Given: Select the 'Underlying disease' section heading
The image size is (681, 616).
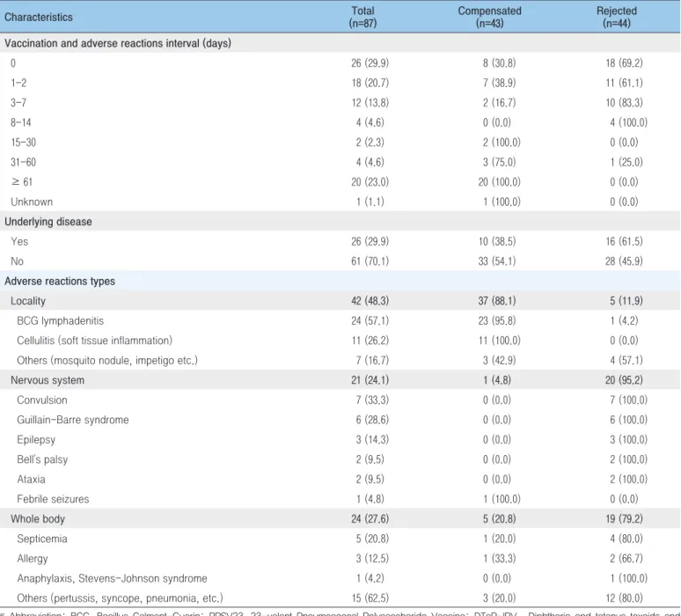Looking at the screenshot, I should (x=48, y=222).
